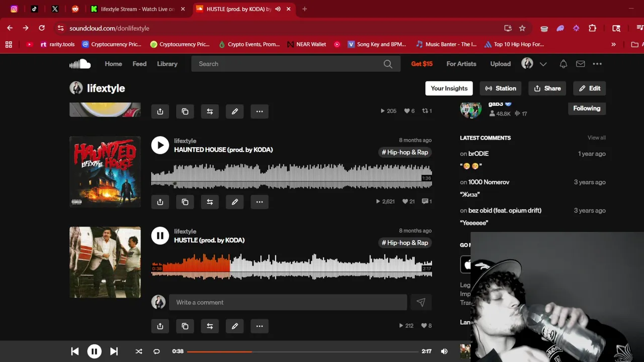Click pencil edit icon on topmost track row

coord(235,111)
